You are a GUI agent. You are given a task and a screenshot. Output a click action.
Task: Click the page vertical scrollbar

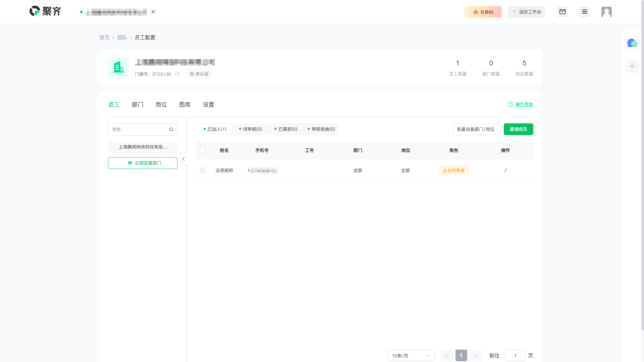(x=642, y=165)
